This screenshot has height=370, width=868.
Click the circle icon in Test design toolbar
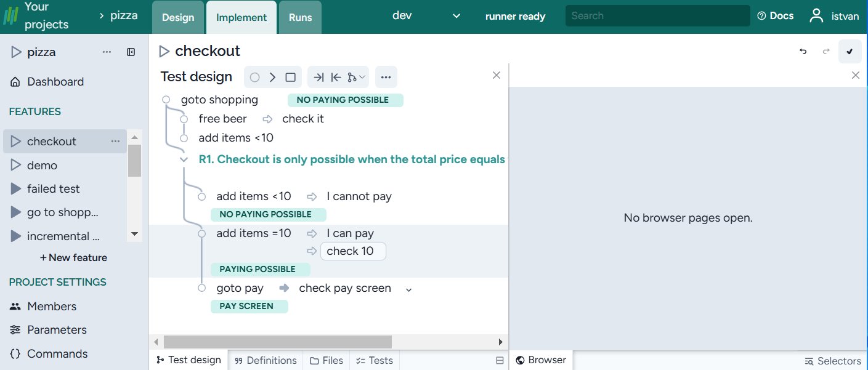[x=255, y=78]
